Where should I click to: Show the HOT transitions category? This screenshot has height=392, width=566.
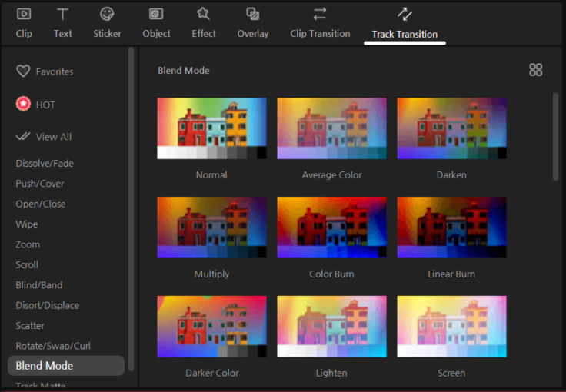pyautogui.click(x=36, y=105)
